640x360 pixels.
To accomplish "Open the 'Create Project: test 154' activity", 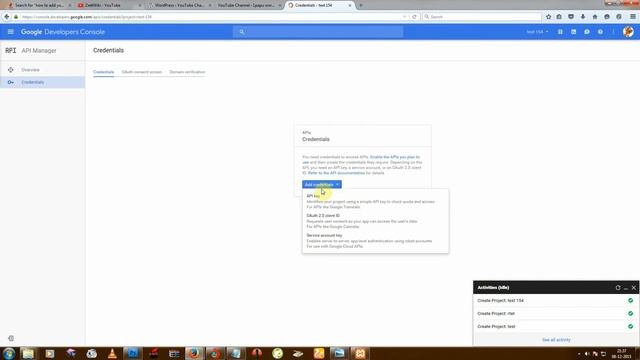I will 556,300.
